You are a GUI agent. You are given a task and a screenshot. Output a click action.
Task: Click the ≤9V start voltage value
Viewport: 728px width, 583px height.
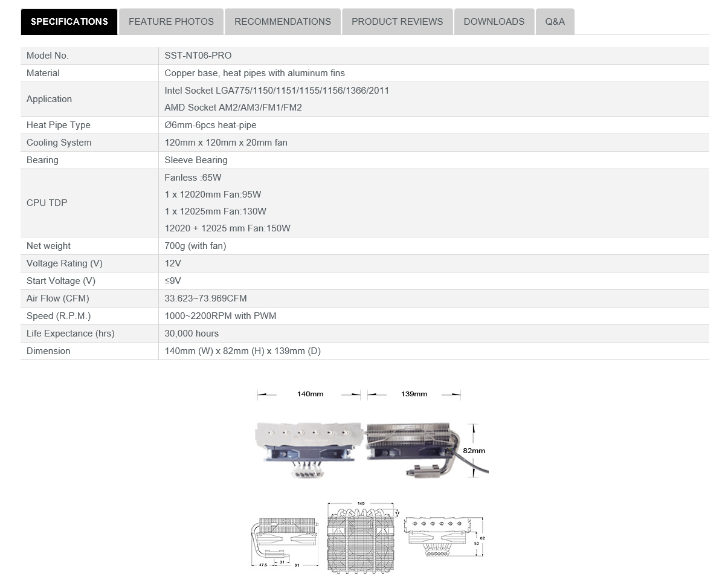173,281
